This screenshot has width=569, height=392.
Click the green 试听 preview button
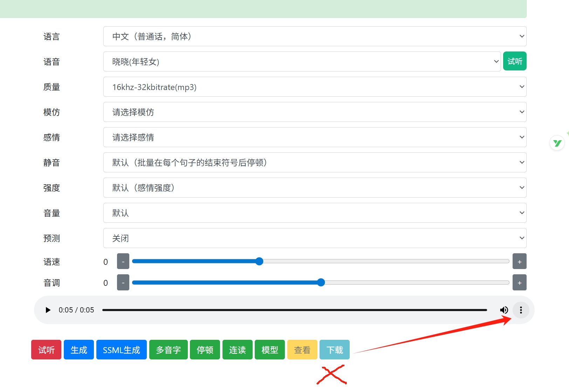pos(515,61)
